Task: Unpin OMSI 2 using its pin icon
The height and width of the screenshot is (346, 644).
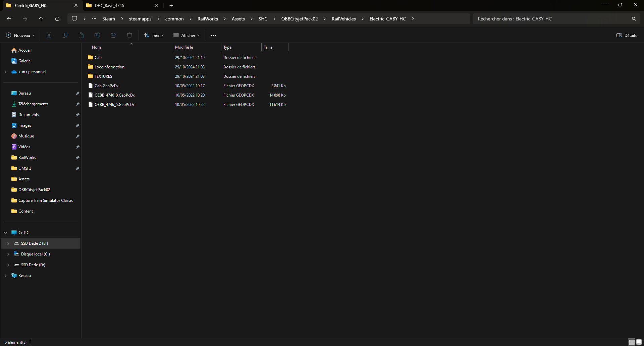Action: pos(77,168)
